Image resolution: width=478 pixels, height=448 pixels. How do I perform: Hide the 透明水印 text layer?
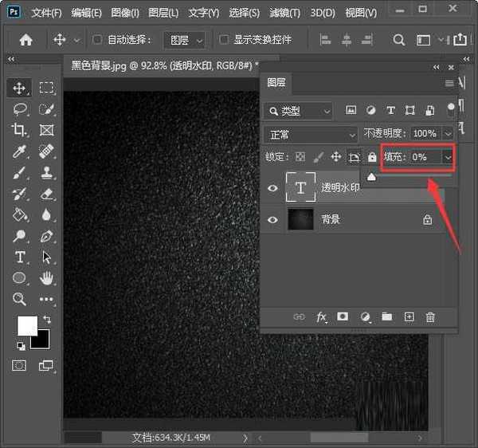273,188
